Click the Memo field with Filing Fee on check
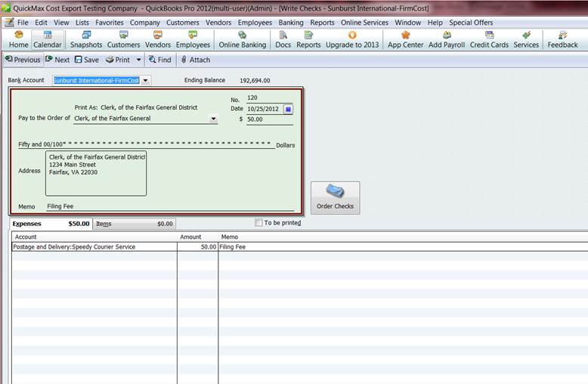This screenshot has height=384, width=588. coord(170,206)
